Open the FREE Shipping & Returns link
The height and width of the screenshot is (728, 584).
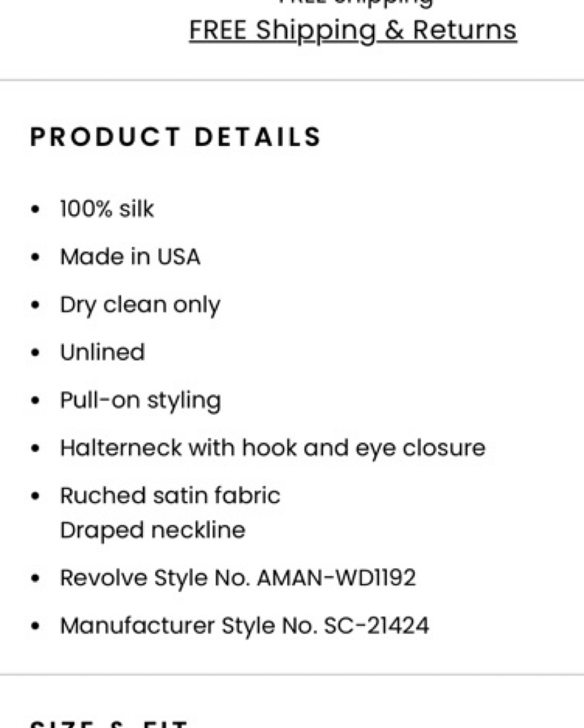(x=352, y=31)
